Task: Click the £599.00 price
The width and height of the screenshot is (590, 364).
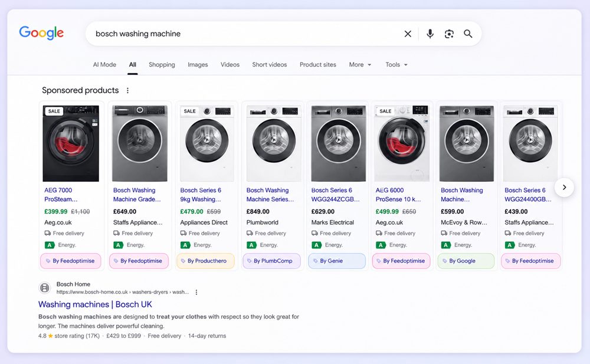Action: point(453,212)
